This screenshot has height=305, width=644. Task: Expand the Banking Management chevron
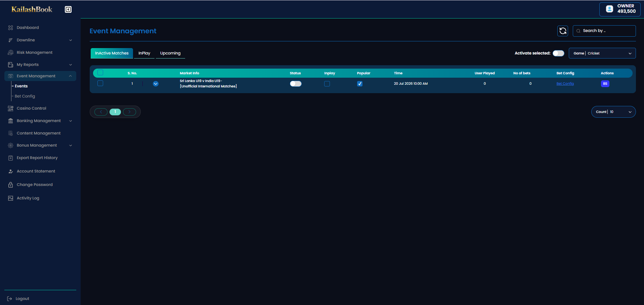71,121
